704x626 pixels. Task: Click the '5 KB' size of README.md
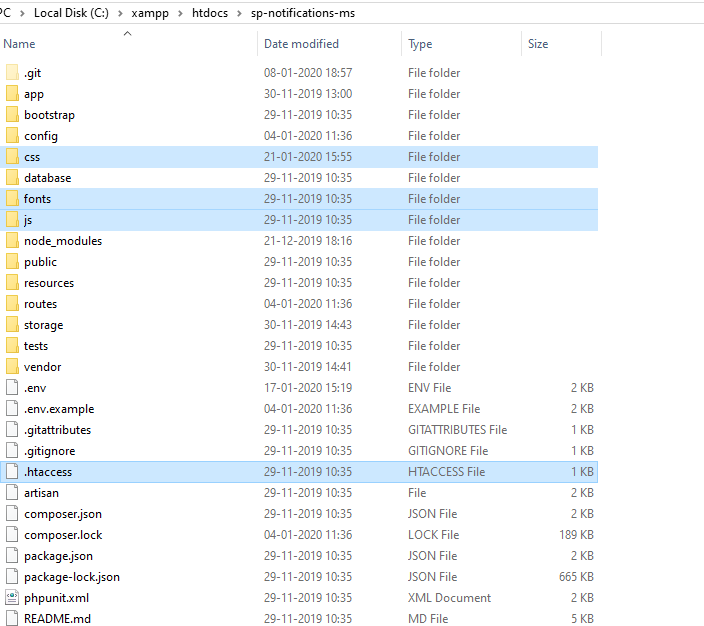(x=582, y=619)
